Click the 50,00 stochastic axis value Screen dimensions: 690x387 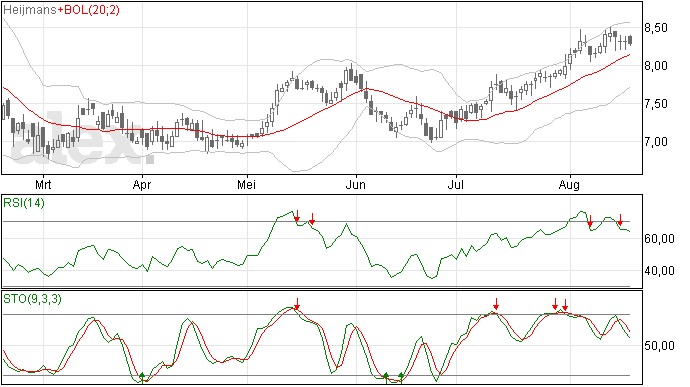pyautogui.click(x=659, y=346)
